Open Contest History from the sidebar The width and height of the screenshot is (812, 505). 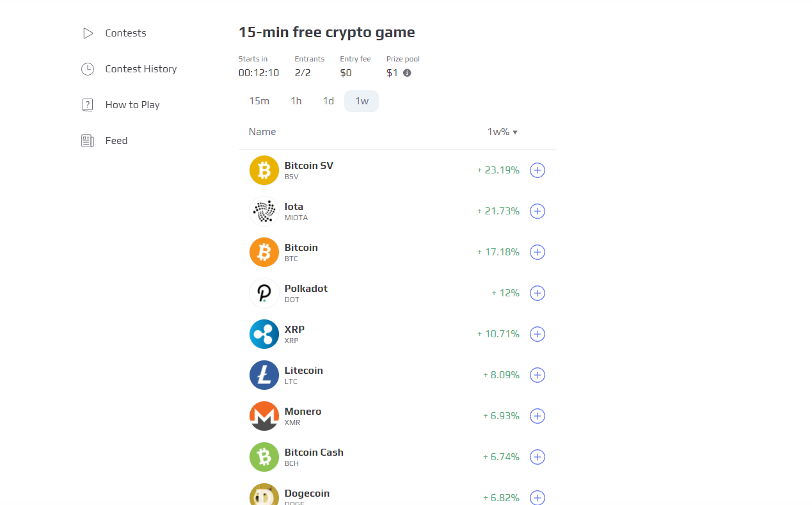(x=141, y=69)
